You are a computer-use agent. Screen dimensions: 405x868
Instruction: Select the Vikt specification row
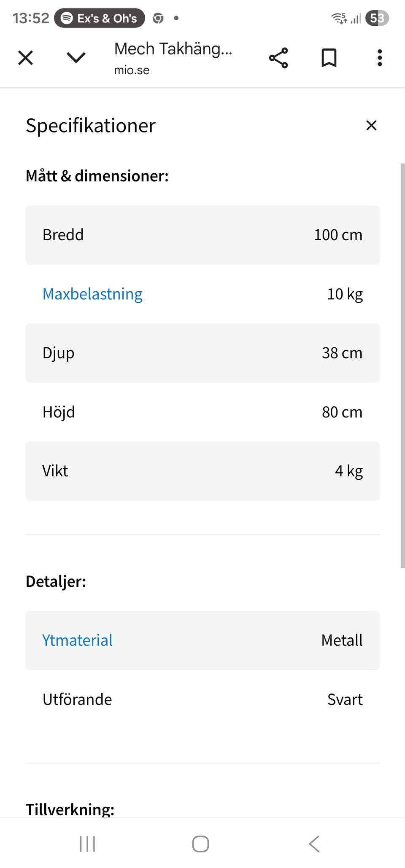pyautogui.click(x=202, y=471)
